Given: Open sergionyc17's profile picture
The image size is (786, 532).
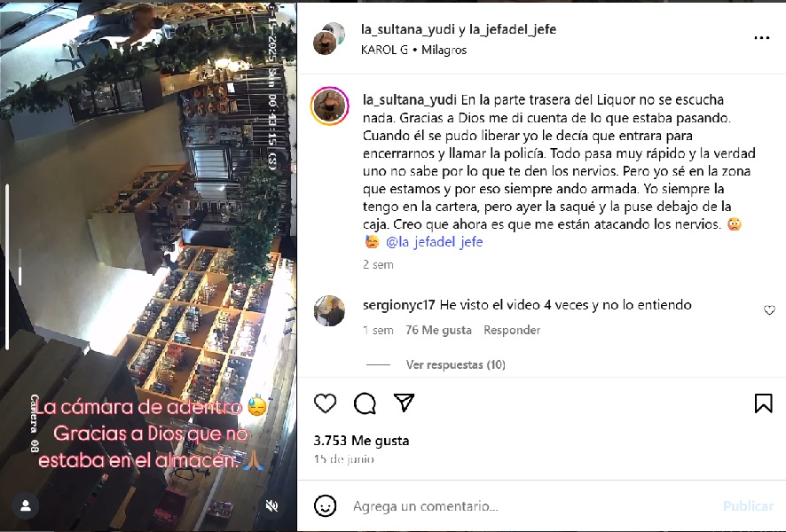Looking at the screenshot, I should click(x=329, y=311).
